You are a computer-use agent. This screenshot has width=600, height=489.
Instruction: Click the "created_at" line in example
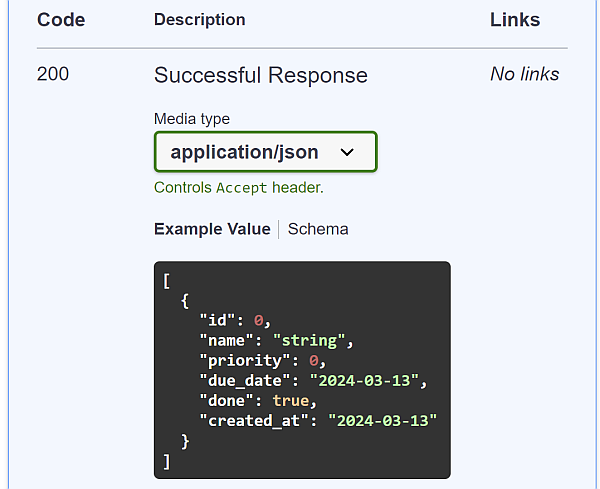(318, 421)
